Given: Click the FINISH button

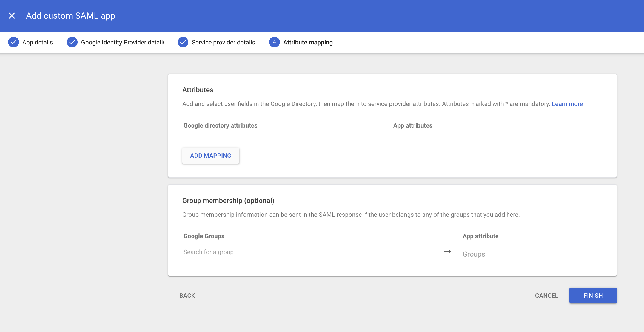Looking at the screenshot, I should tap(593, 296).
